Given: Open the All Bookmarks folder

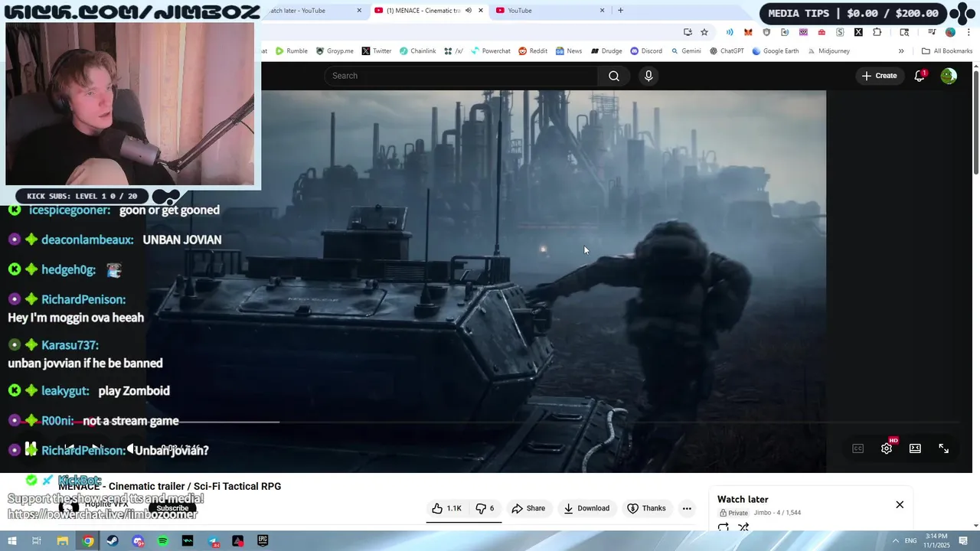Looking at the screenshot, I should click(946, 51).
